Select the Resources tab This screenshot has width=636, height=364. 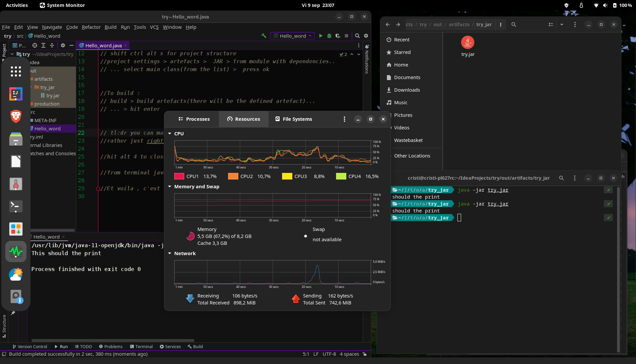pos(244,119)
